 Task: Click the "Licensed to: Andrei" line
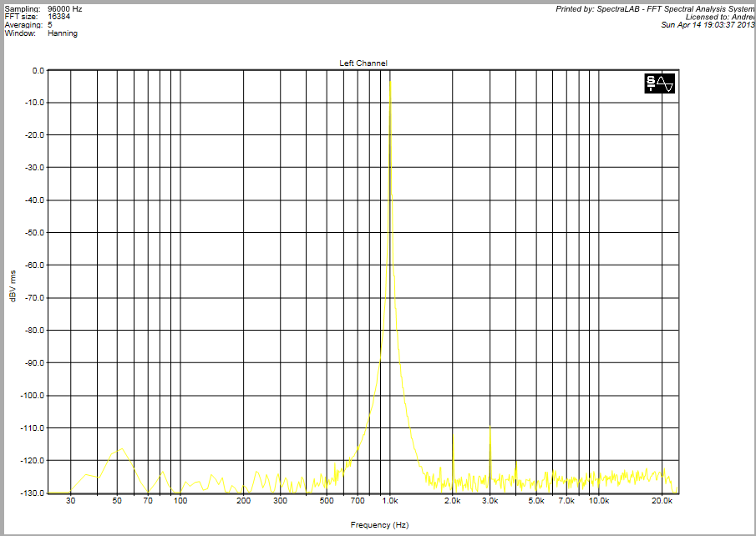[719, 17]
